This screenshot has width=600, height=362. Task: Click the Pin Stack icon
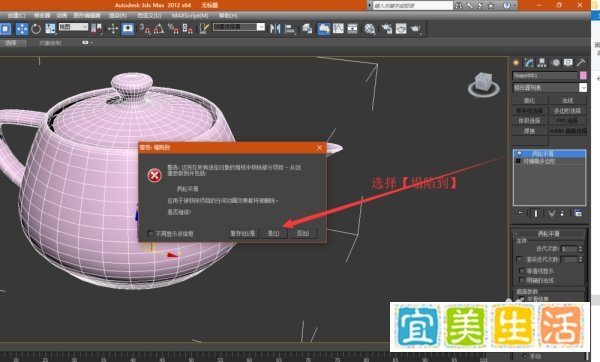pos(520,214)
